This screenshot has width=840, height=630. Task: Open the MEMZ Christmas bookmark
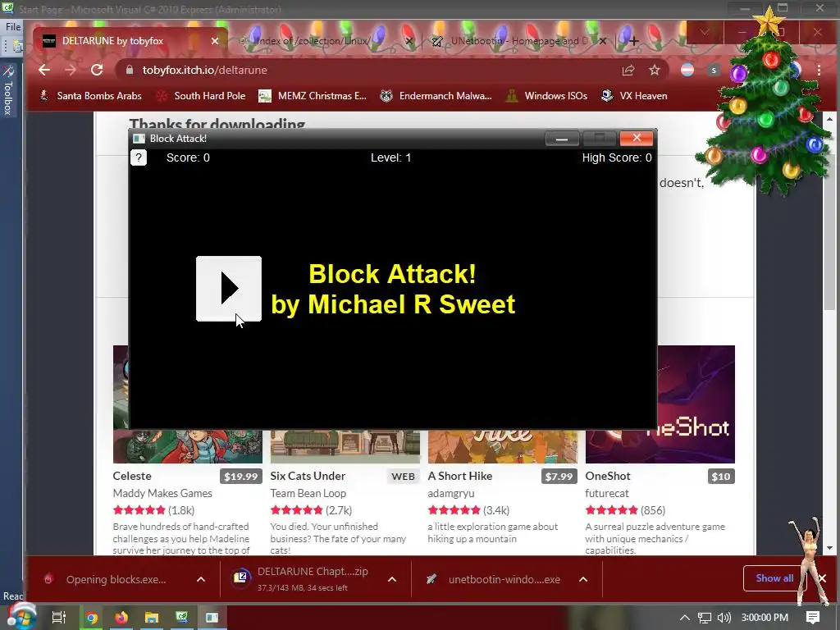click(313, 96)
